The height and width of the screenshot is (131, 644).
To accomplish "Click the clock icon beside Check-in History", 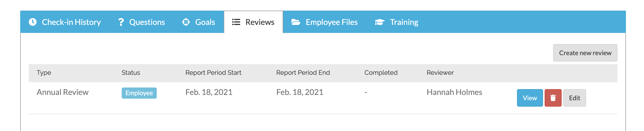I will 33,22.
